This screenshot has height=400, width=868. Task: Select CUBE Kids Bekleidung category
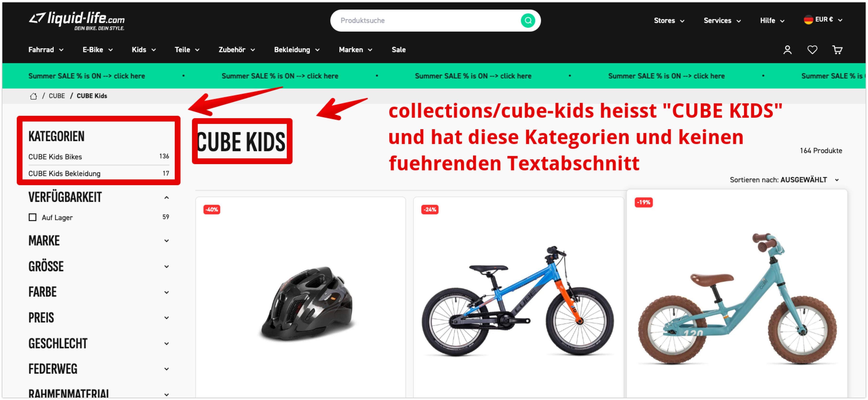pyautogui.click(x=99, y=173)
